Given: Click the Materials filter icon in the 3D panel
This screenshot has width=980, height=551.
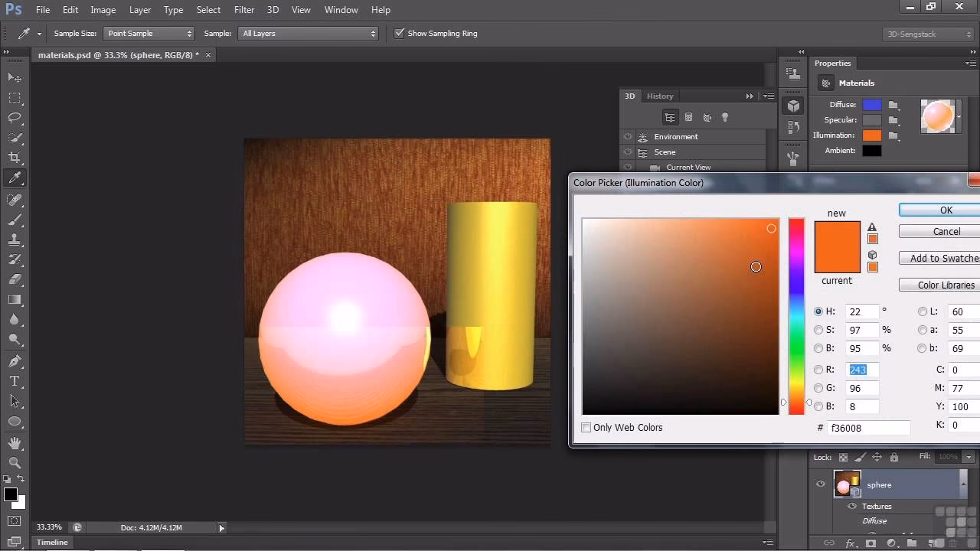Looking at the screenshot, I should point(707,117).
